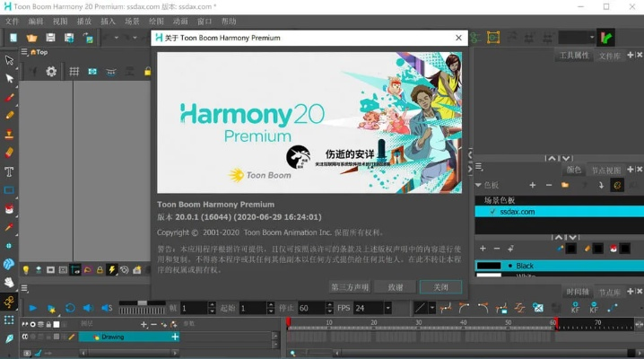Open colour view hamburger menu
This screenshot has height=359, width=644.
(478, 167)
